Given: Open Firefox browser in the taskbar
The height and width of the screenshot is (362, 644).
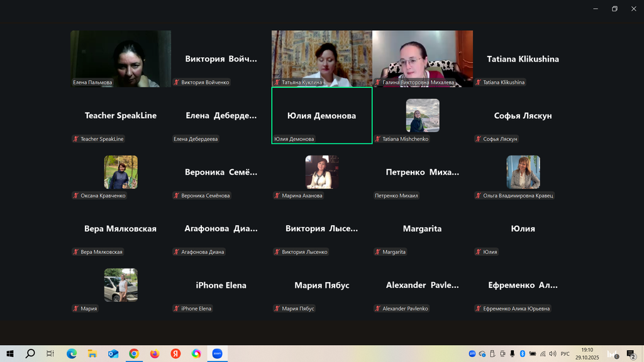Looking at the screenshot, I should pos(155,354).
